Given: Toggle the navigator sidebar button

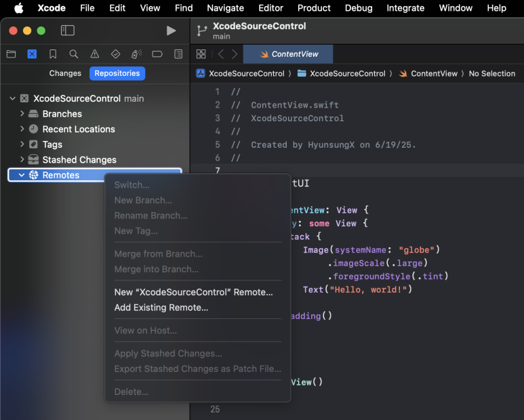Looking at the screenshot, I should pos(68,30).
